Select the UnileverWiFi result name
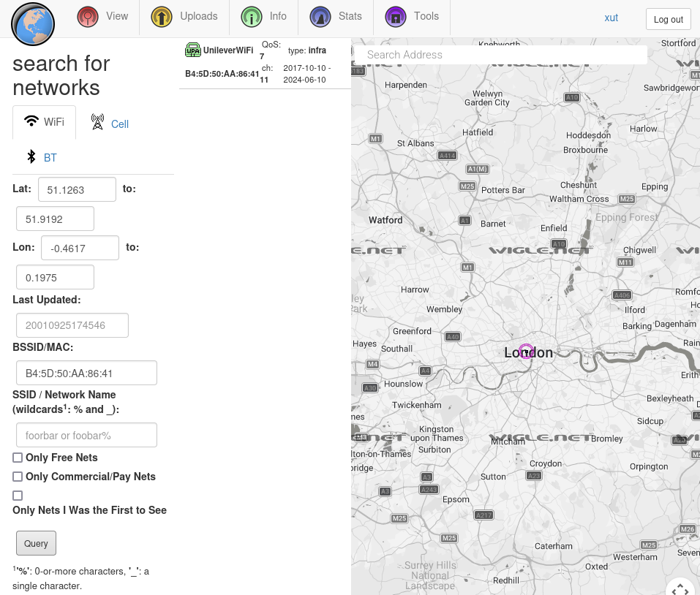700x595 pixels. 228,50
